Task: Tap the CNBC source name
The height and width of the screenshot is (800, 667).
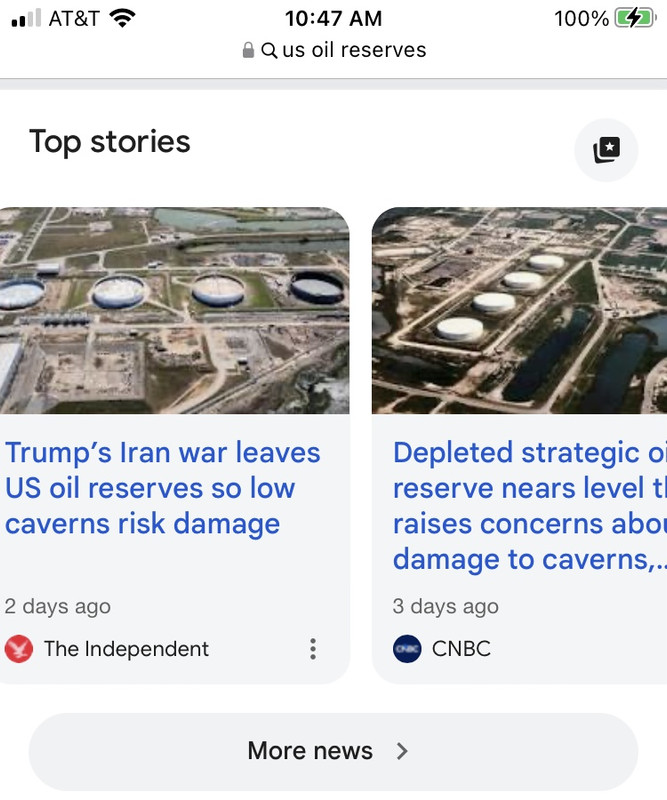Action: point(461,649)
